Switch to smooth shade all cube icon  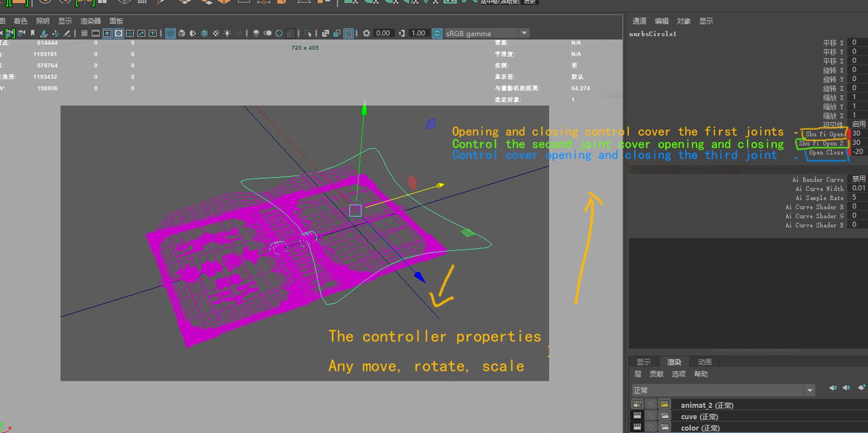pyautogui.click(x=182, y=33)
